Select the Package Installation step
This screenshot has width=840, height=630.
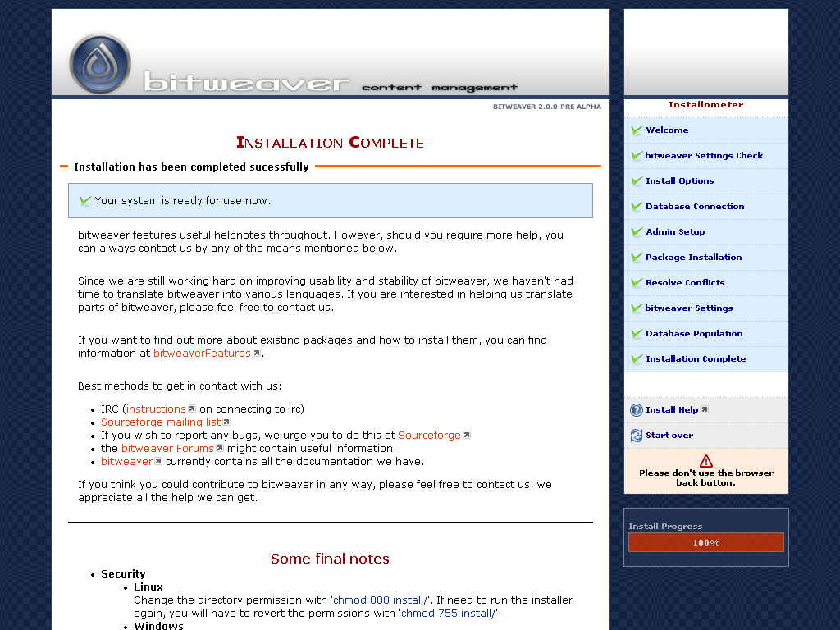694,257
